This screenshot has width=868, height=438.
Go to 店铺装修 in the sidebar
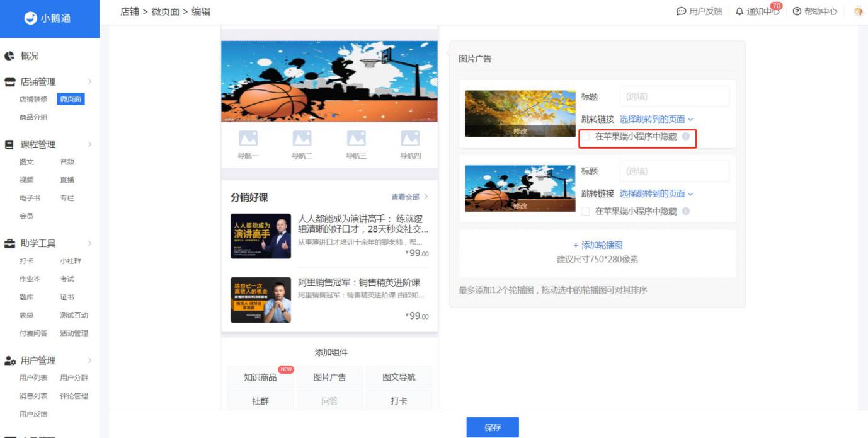pyautogui.click(x=33, y=99)
